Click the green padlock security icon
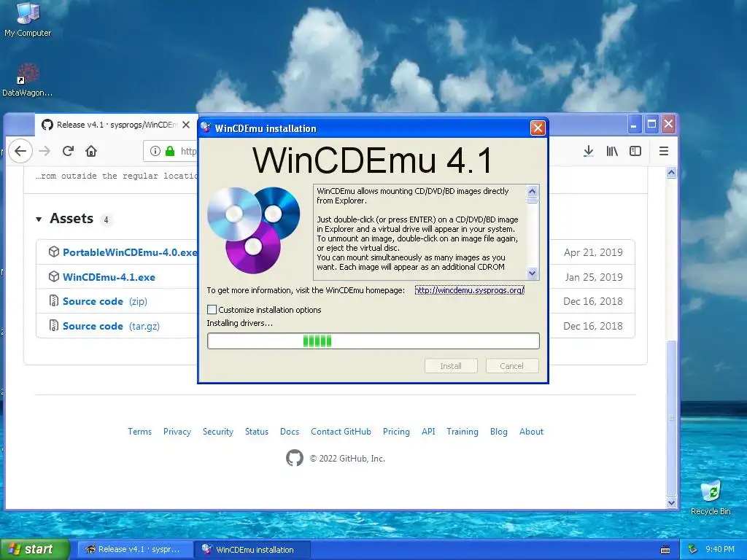747x560 pixels. click(170, 151)
